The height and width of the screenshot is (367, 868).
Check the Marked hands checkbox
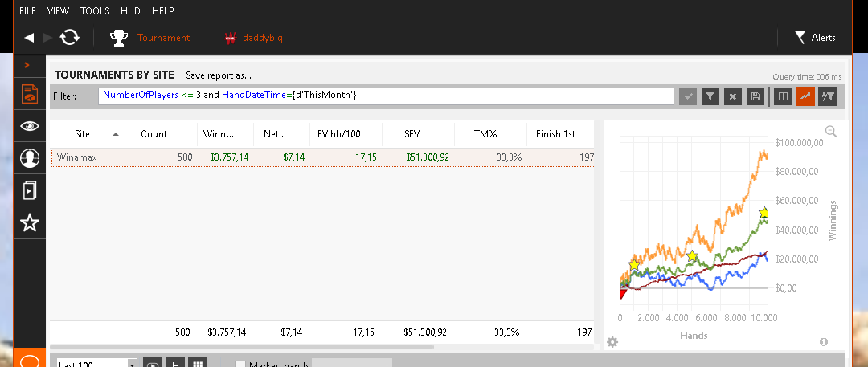click(241, 364)
